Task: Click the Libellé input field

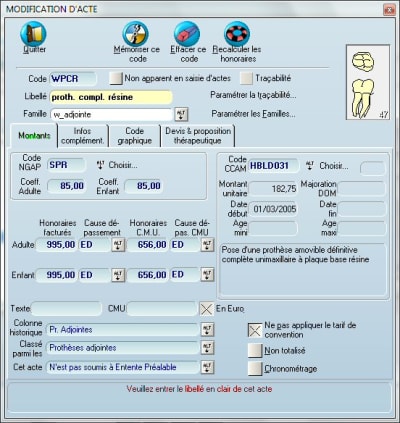Action: 111,97
